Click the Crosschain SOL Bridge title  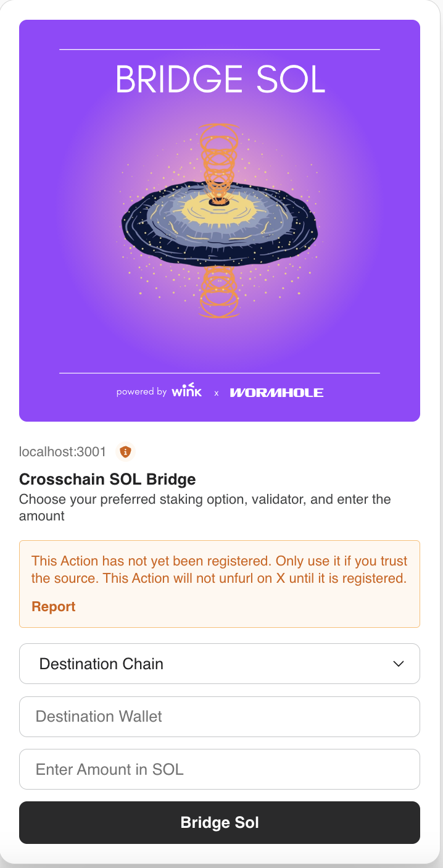[x=107, y=479]
